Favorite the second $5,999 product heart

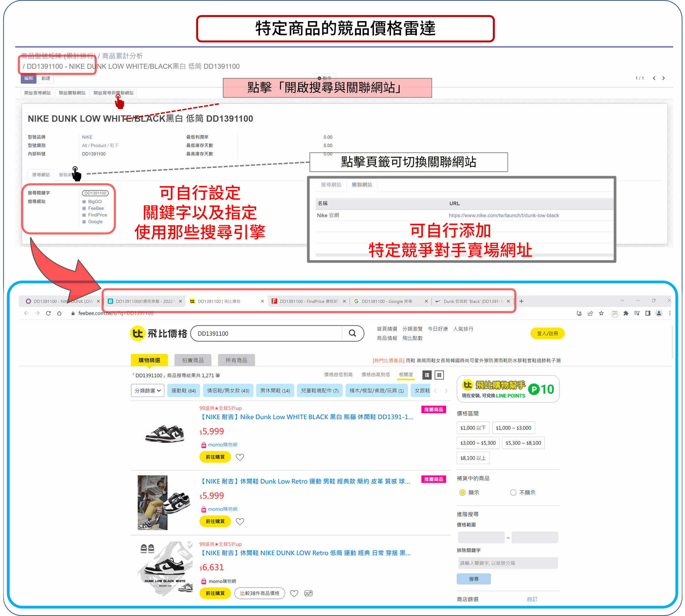pos(240,522)
